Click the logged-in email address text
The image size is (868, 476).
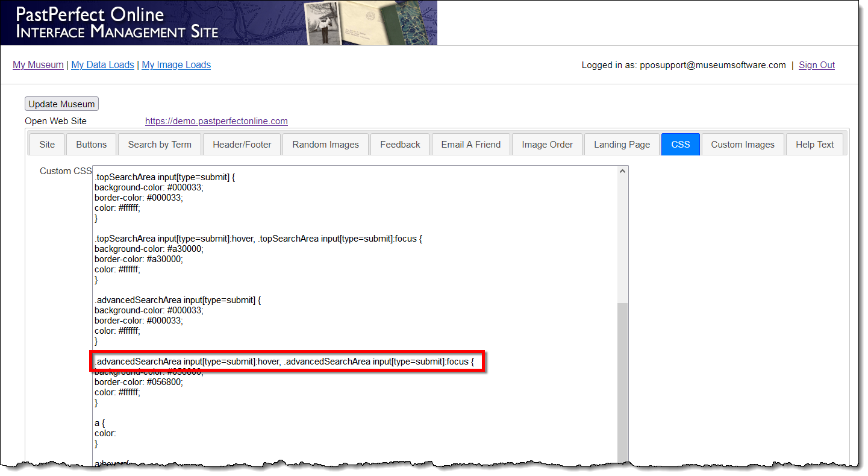(713, 65)
